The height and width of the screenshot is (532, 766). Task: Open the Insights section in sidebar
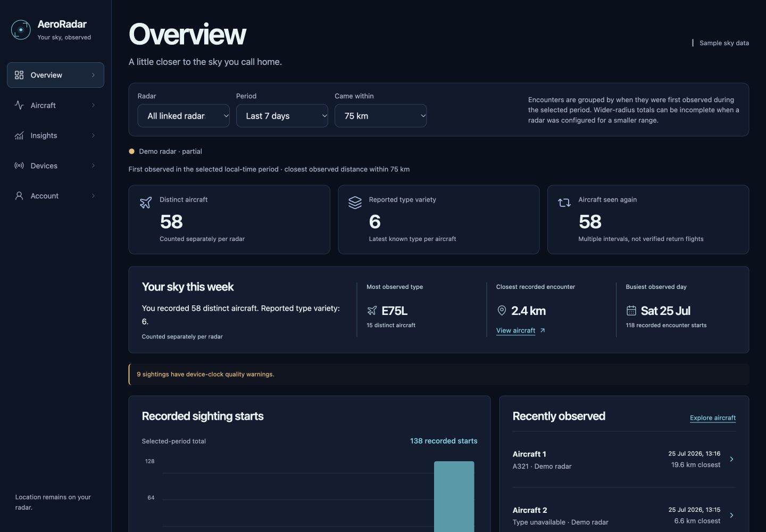click(x=55, y=136)
